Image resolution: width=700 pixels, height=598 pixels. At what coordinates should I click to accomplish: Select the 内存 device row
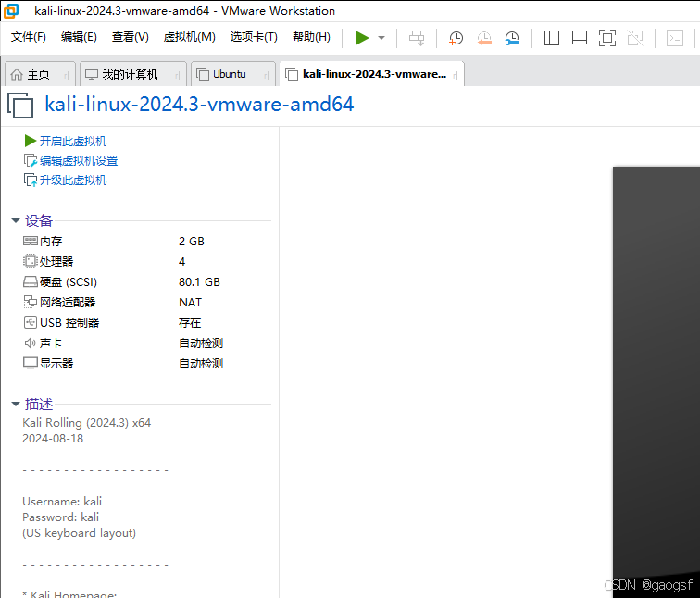[146, 242]
